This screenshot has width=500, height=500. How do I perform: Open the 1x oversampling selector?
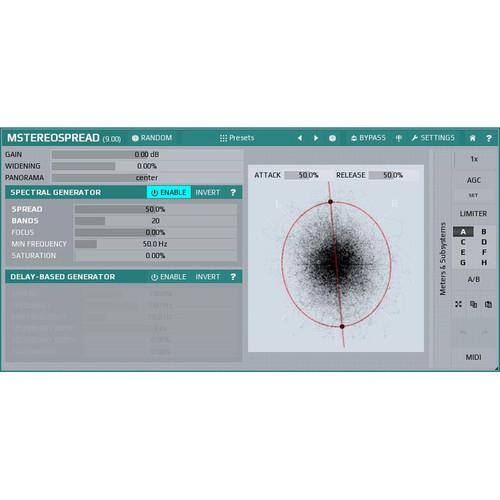(474, 159)
